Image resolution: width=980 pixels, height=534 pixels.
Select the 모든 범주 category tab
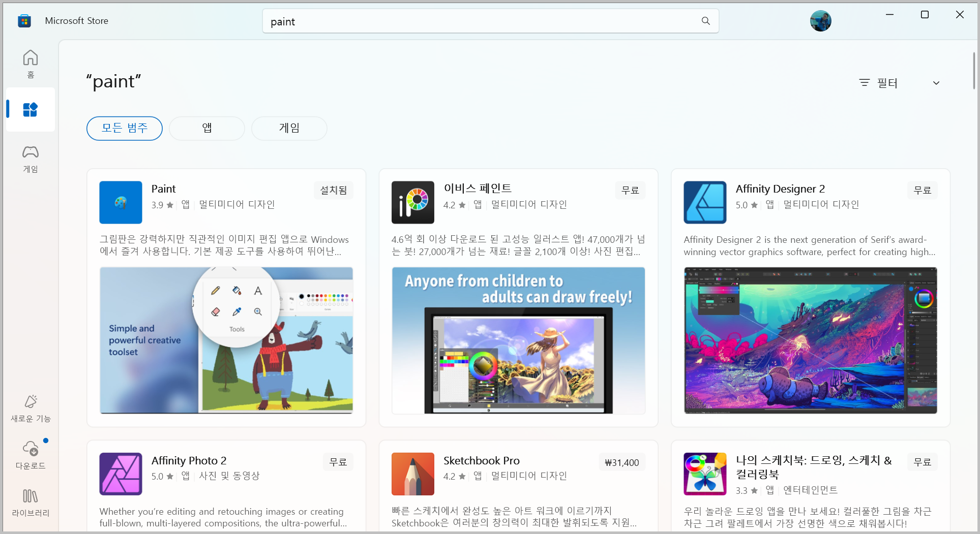[125, 128]
